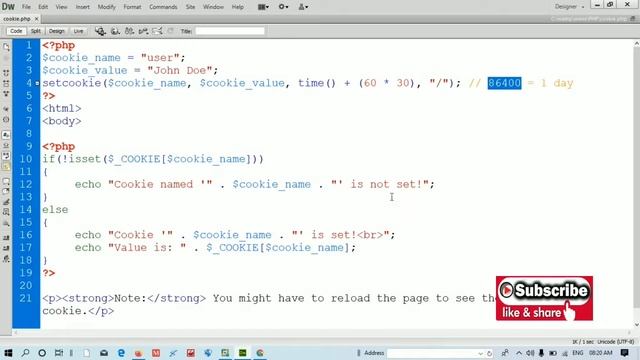The width and height of the screenshot is (640, 360).
Task: Close the cookie.php tab
Action: point(36,19)
